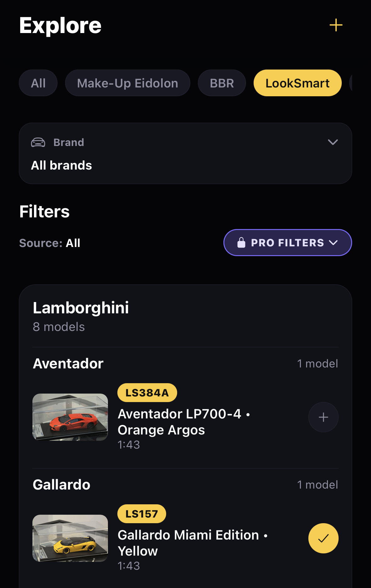Switch to Make-Up Eidolon tab
The width and height of the screenshot is (371, 588).
[x=127, y=83]
